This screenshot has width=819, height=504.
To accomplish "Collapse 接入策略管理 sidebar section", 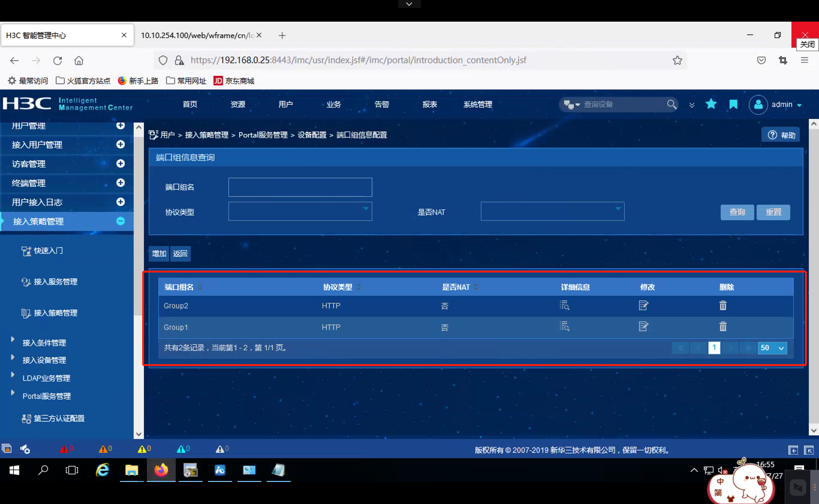I will tap(121, 221).
